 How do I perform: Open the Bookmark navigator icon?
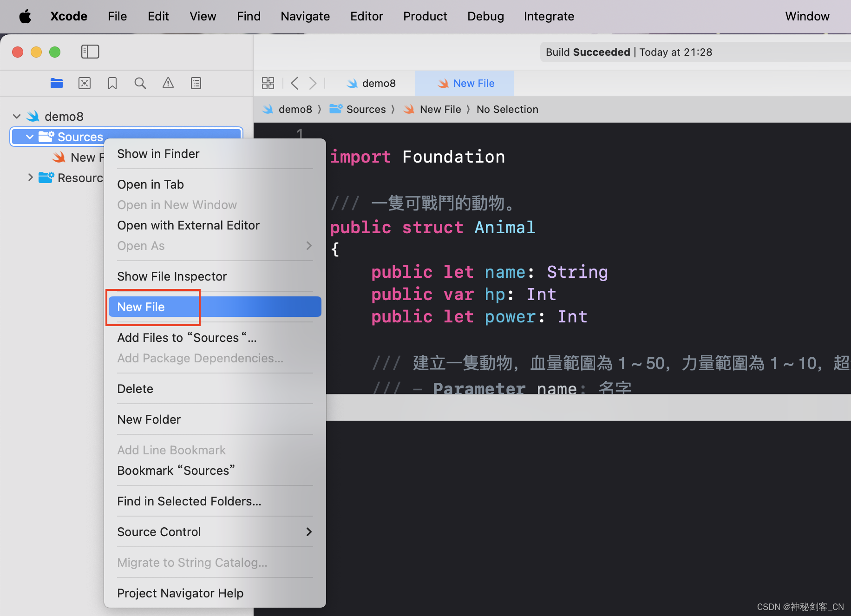click(112, 83)
